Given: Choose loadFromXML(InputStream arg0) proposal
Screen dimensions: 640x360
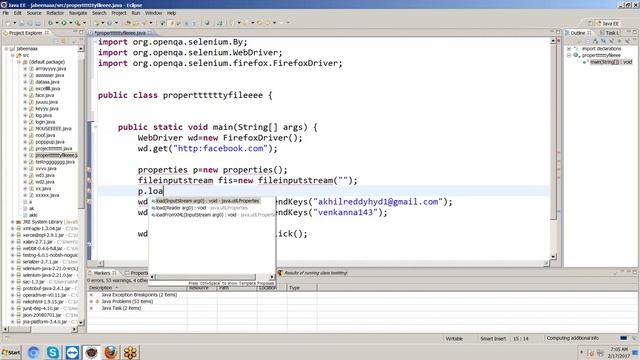Looking at the screenshot, I should coord(211,215).
